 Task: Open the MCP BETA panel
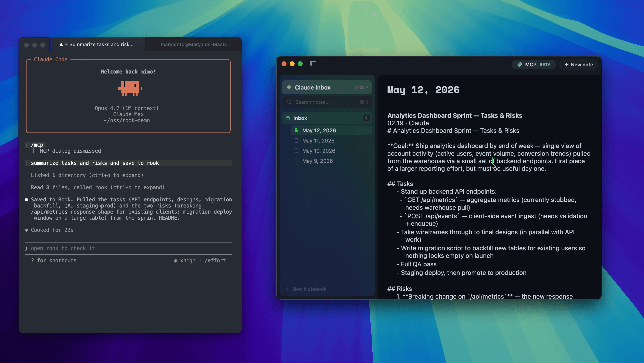[x=533, y=64]
